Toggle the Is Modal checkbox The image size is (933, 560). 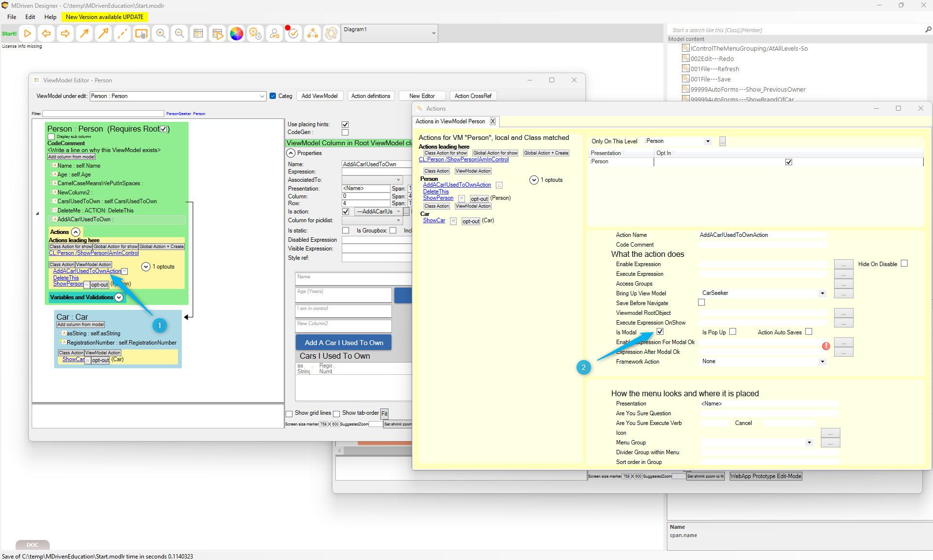click(x=660, y=332)
